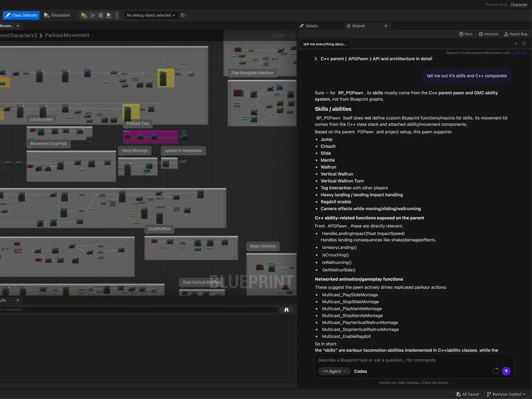532x399 pixels.
Task: Click the breadcrumb chevron before ParkourMovement
Action: (41, 36)
